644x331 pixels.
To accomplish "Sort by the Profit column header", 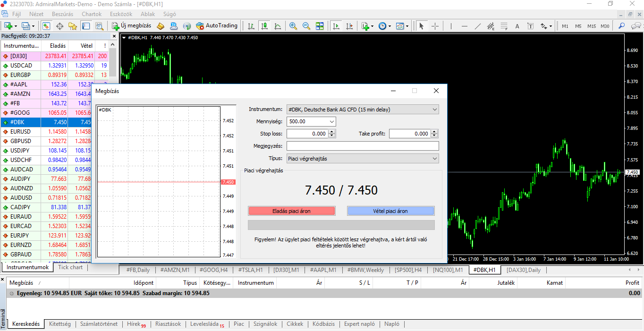I will point(632,283).
